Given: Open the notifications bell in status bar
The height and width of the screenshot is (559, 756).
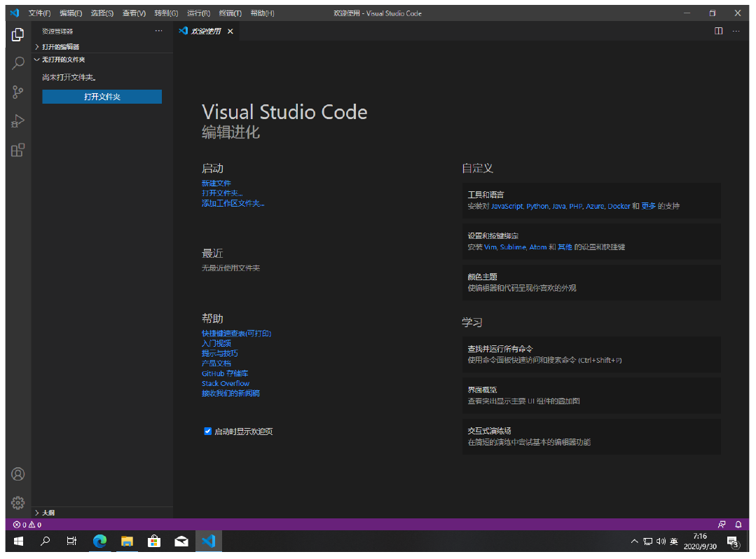Looking at the screenshot, I should [x=738, y=524].
